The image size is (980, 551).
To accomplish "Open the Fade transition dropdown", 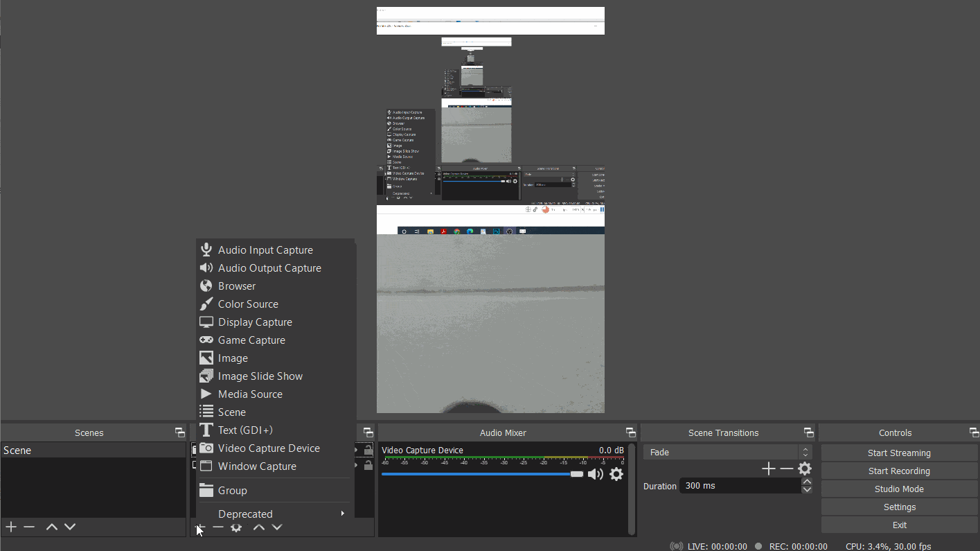I will 728,452.
